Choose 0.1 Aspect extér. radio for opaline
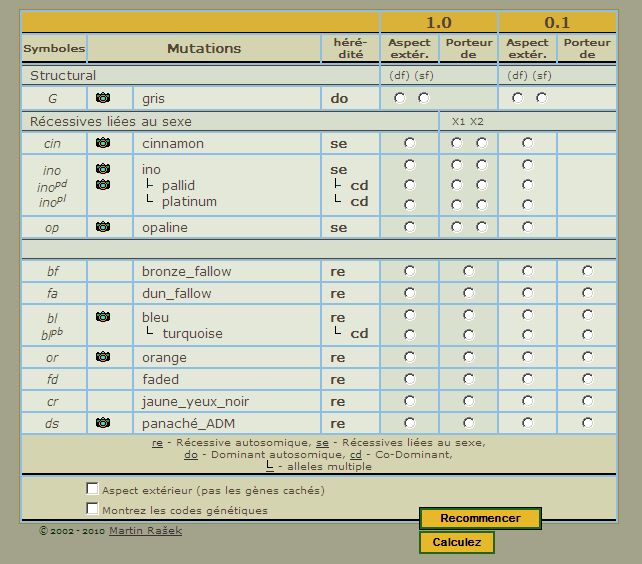Image resolution: width=642 pixels, height=564 pixels. pos(528,227)
